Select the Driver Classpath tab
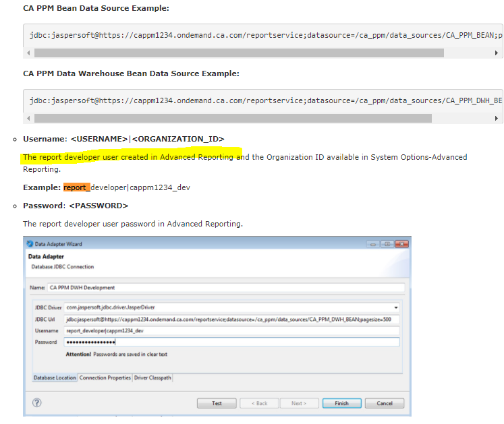The width and height of the screenshot is (504, 424). (152, 377)
